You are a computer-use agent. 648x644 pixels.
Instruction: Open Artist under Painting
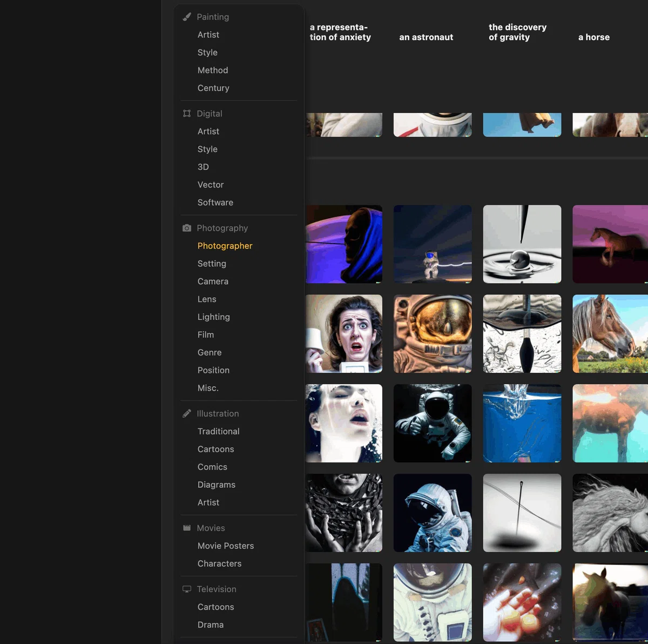coord(208,35)
